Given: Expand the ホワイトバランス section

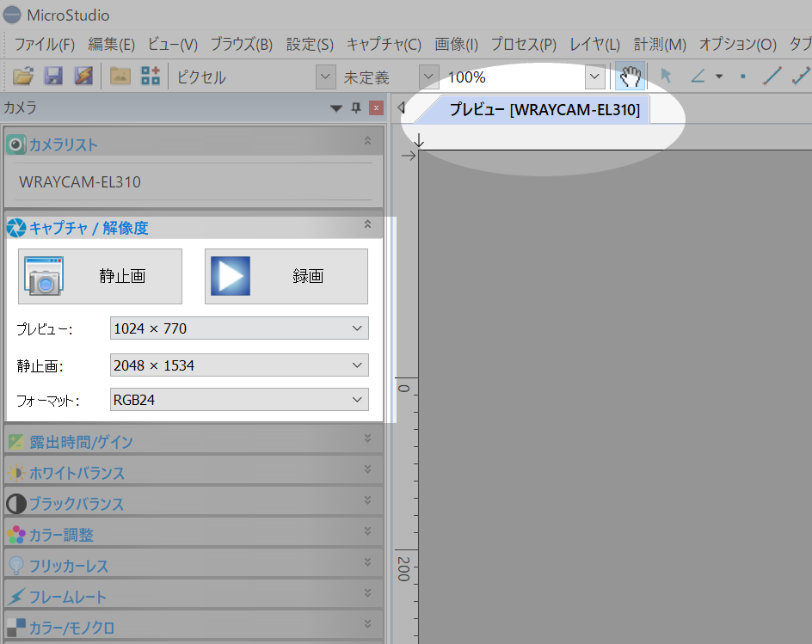Looking at the screenshot, I should tap(367, 469).
